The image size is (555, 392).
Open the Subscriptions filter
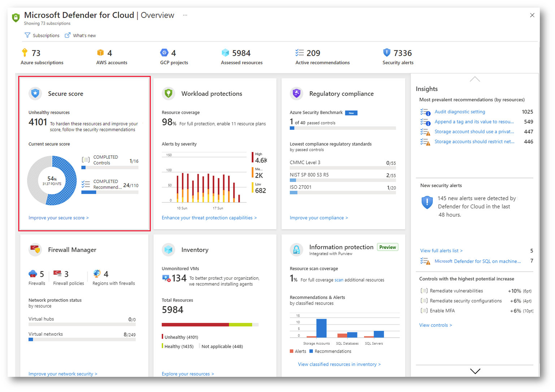coord(42,35)
